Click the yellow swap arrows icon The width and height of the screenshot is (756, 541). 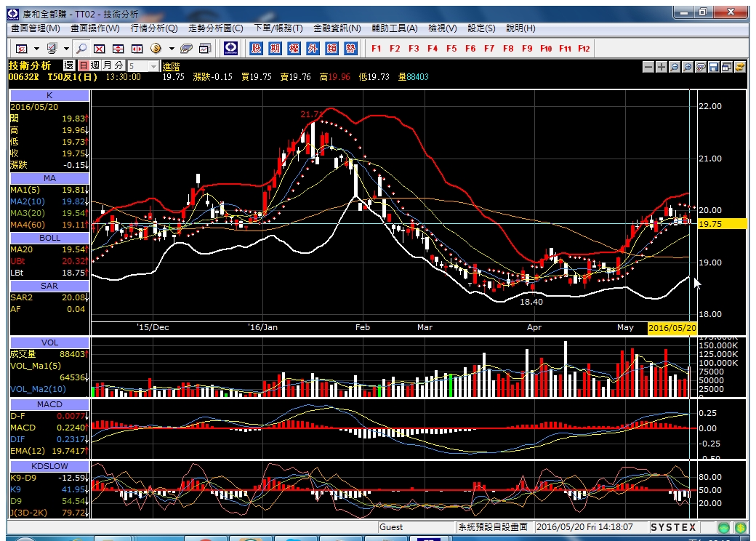click(739, 67)
